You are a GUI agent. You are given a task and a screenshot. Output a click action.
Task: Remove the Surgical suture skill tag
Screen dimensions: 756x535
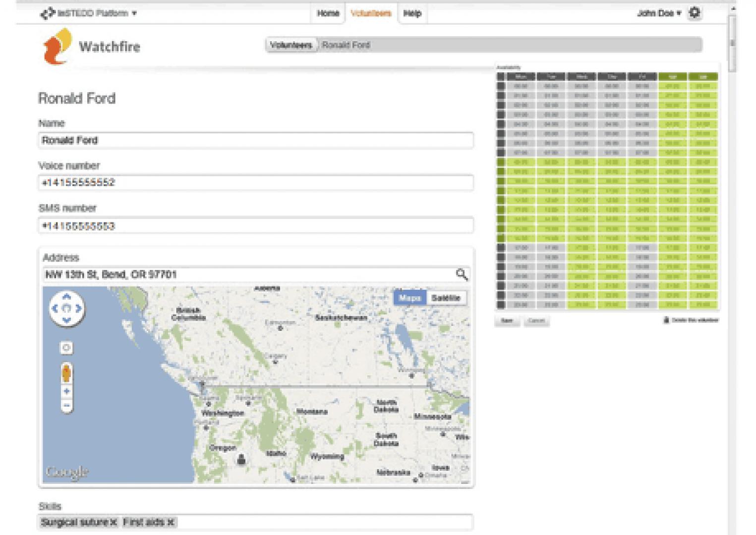114,522
